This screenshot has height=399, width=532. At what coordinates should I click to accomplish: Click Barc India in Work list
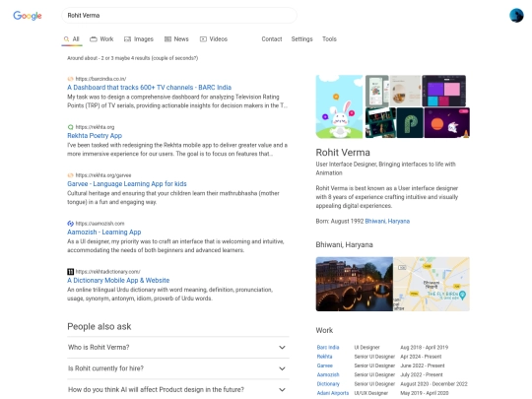(328, 348)
